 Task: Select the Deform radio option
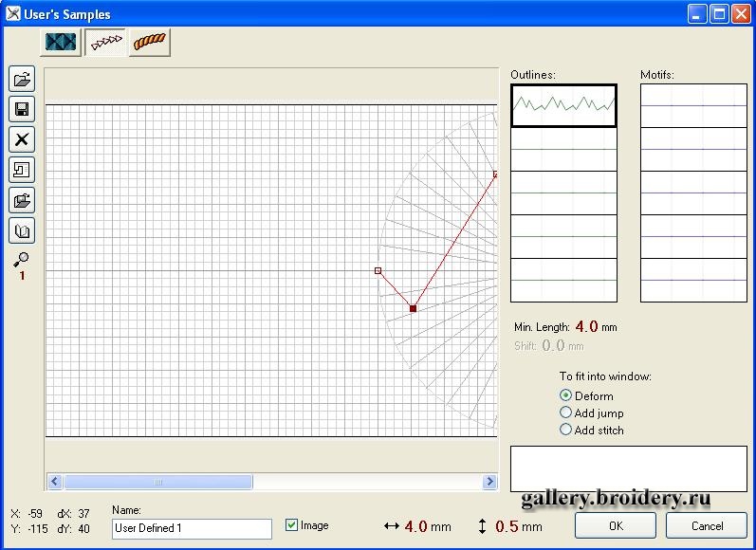[x=566, y=395]
